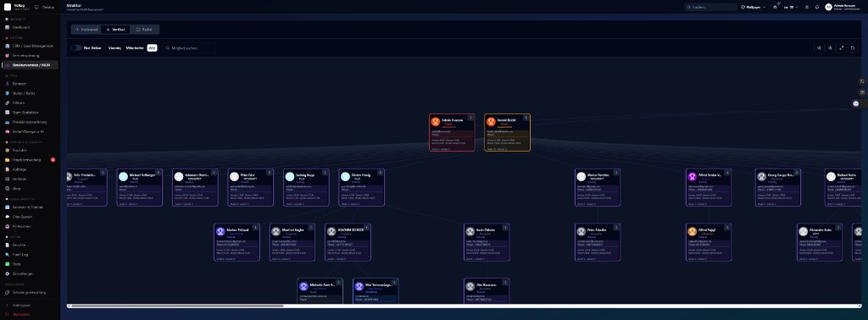Open Chat-System in the sidebar
The height and width of the screenshot is (320, 868).
coord(30,217)
